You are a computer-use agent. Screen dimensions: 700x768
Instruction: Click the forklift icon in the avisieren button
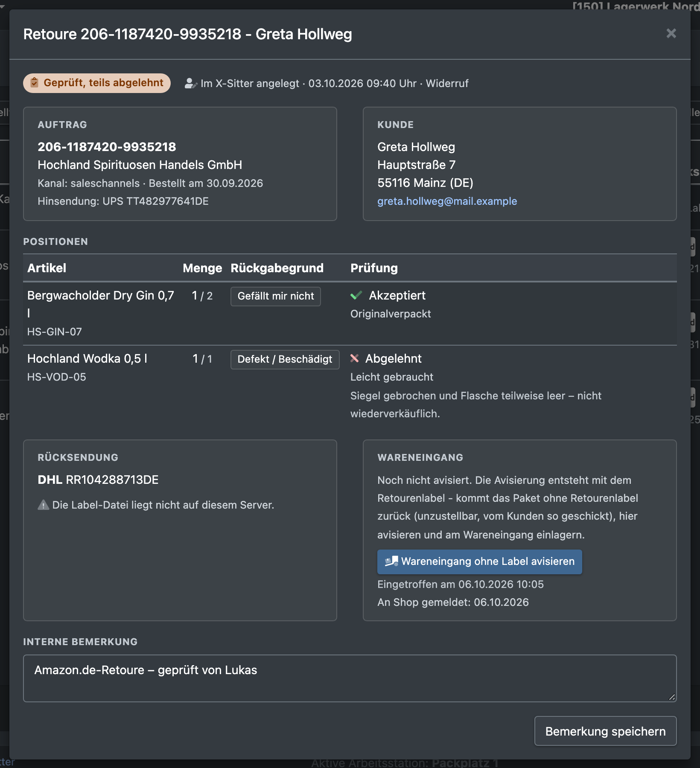click(391, 561)
